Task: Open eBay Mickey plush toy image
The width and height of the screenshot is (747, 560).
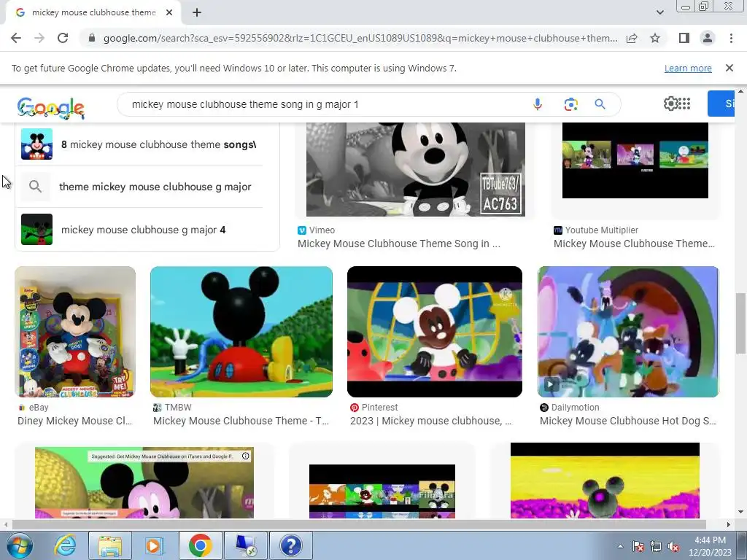Action: (x=75, y=332)
